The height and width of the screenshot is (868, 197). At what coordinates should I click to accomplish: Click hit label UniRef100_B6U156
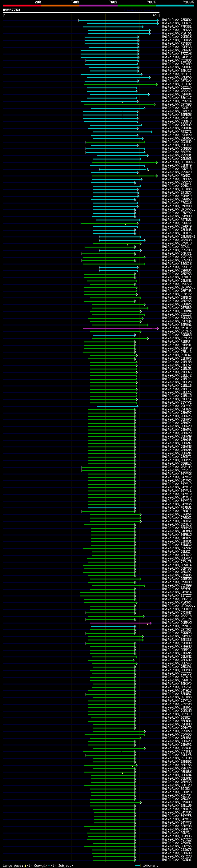(177, 765)
